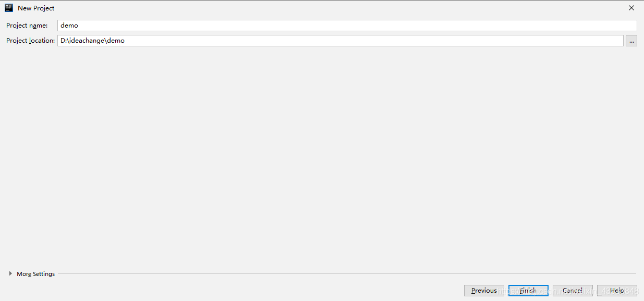The image size is (644, 301).
Task: Create the project with the Finish button
Action: [528, 291]
